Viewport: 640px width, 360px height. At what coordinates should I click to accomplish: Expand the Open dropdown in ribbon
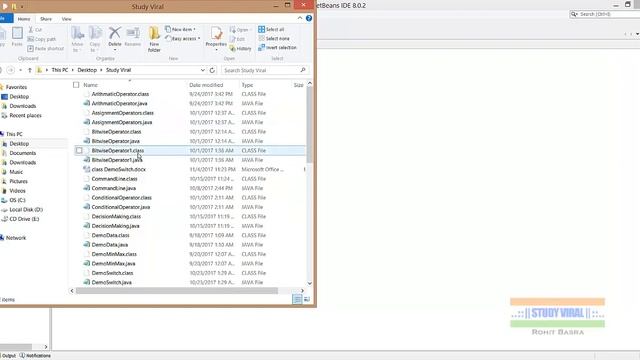point(239,30)
